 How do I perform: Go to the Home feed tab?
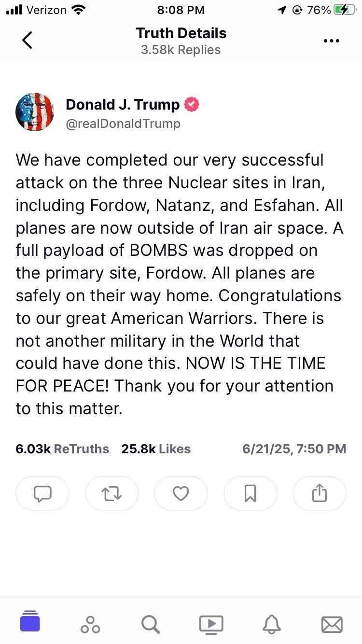30,621
